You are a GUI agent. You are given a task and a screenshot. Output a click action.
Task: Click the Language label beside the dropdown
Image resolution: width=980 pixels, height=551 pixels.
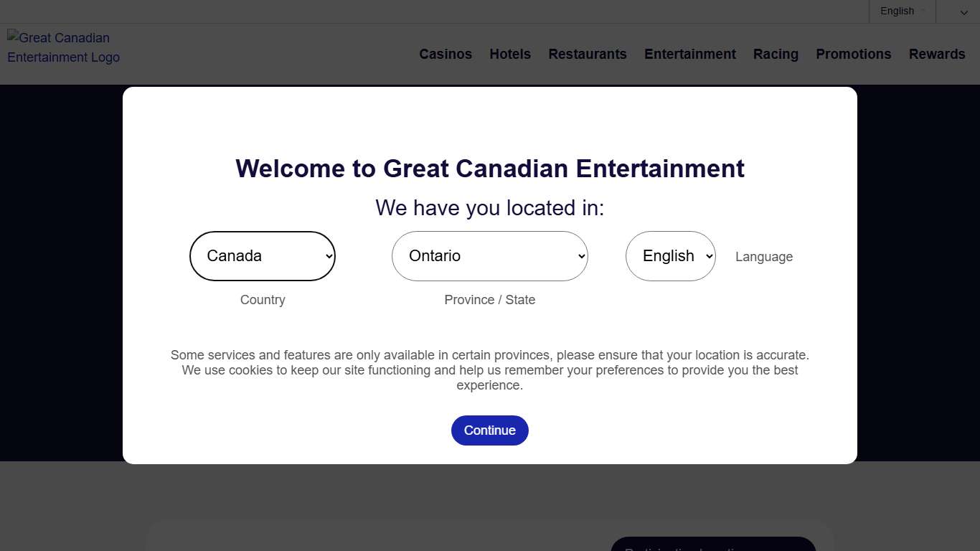pos(763,257)
